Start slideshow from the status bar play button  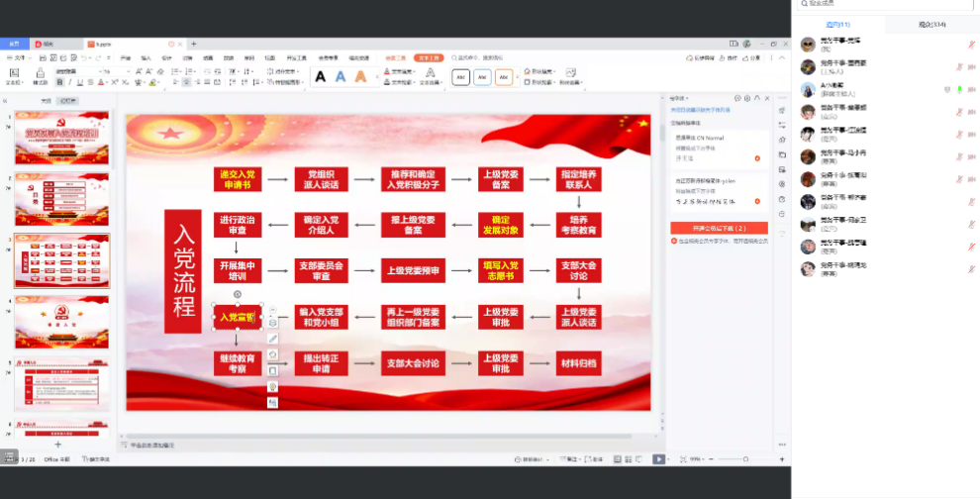click(659, 459)
